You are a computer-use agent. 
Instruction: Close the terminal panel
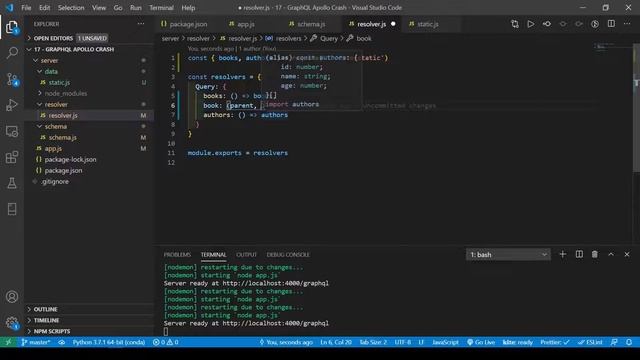click(627, 254)
